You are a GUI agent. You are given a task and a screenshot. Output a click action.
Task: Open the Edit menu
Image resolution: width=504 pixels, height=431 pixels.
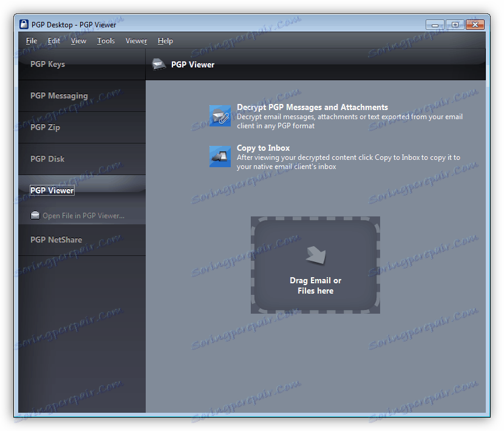(x=53, y=41)
